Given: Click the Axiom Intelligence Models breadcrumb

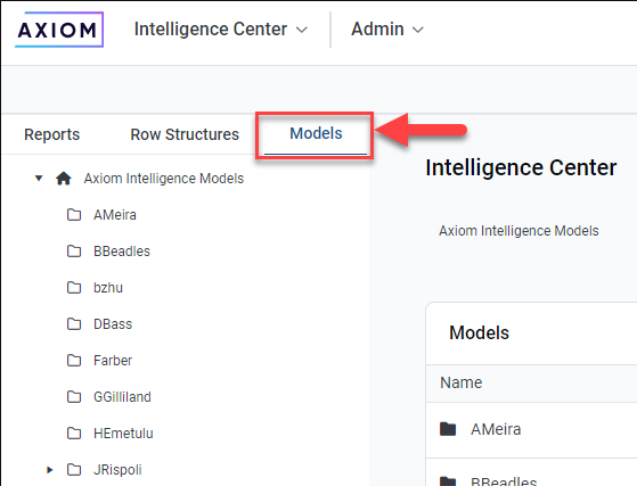Looking at the screenshot, I should tap(518, 231).
